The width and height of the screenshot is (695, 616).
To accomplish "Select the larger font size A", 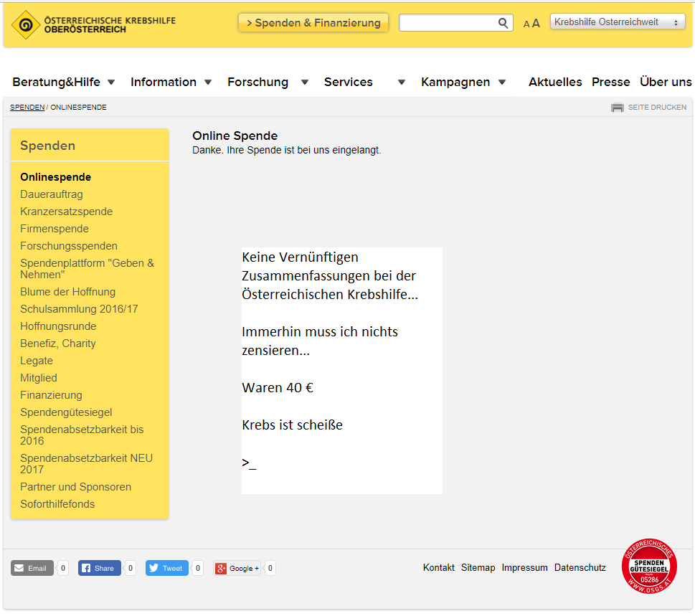I will pyautogui.click(x=536, y=23).
